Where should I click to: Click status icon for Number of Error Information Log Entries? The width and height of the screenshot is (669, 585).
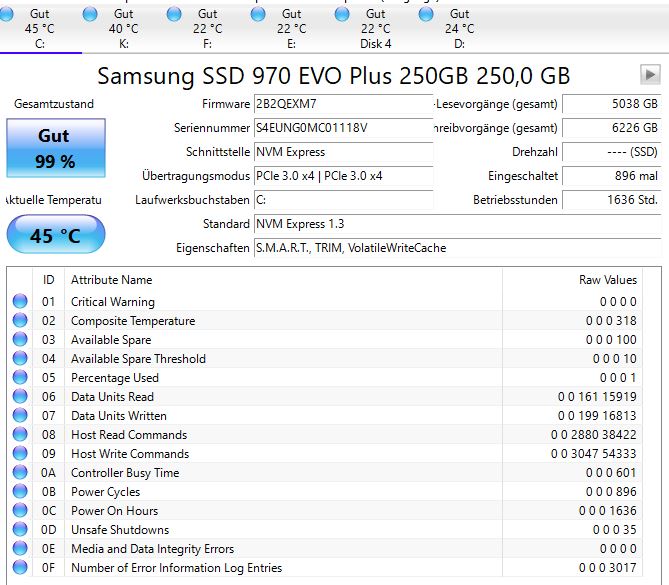click(x=20, y=567)
